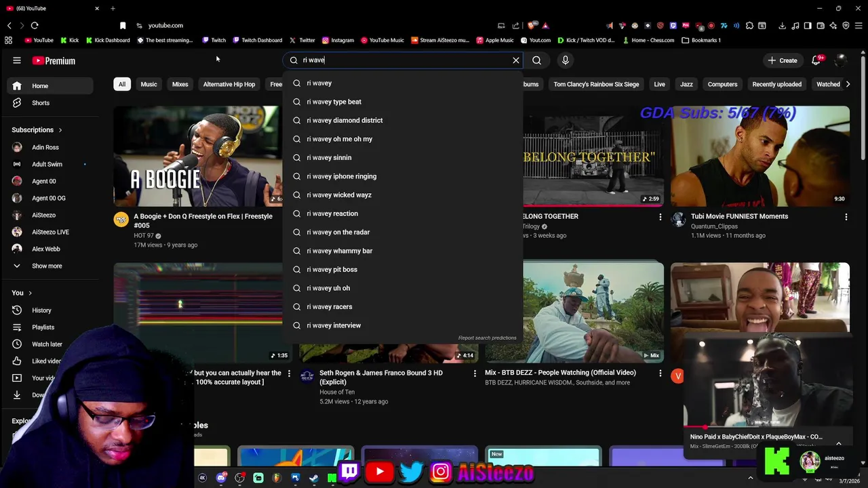Image resolution: width=868 pixels, height=488 pixels.
Task: Choose suggestion ri wavey interview
Action: point(403,325)
